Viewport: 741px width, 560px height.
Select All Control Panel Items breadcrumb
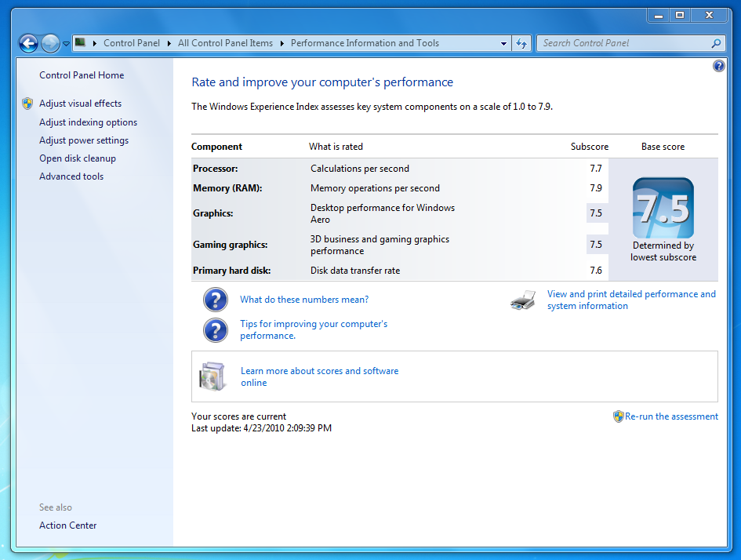[x=225, y=43]
